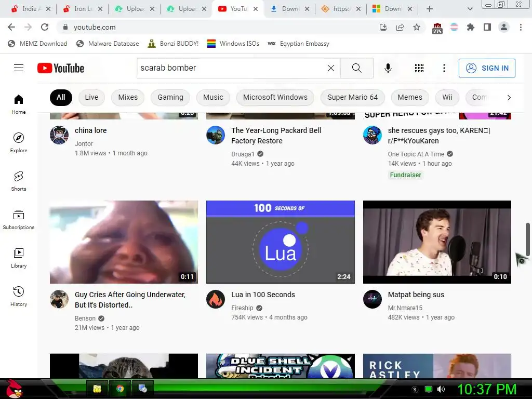Open Library in the sidebar
Viewport: 532px width, 399px height.
(19, 258)
